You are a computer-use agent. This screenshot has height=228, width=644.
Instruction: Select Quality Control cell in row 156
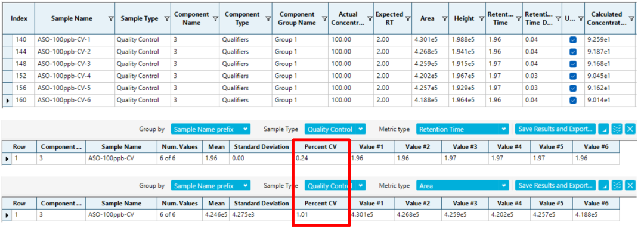(143, 88)
